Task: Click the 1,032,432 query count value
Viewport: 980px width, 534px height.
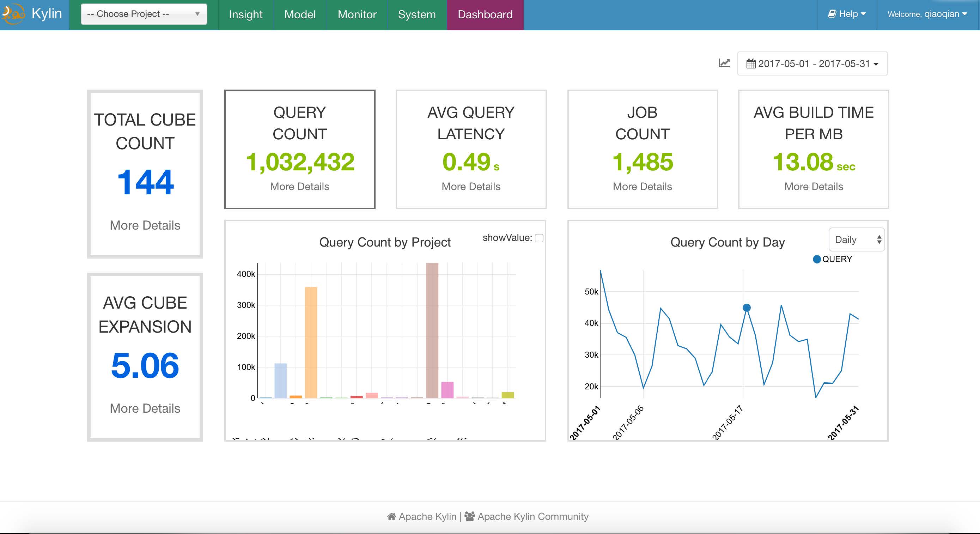Action: pos(300,162)
